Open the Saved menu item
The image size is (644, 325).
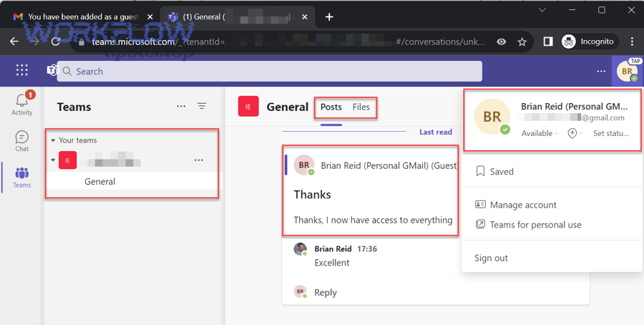[502, 172]
